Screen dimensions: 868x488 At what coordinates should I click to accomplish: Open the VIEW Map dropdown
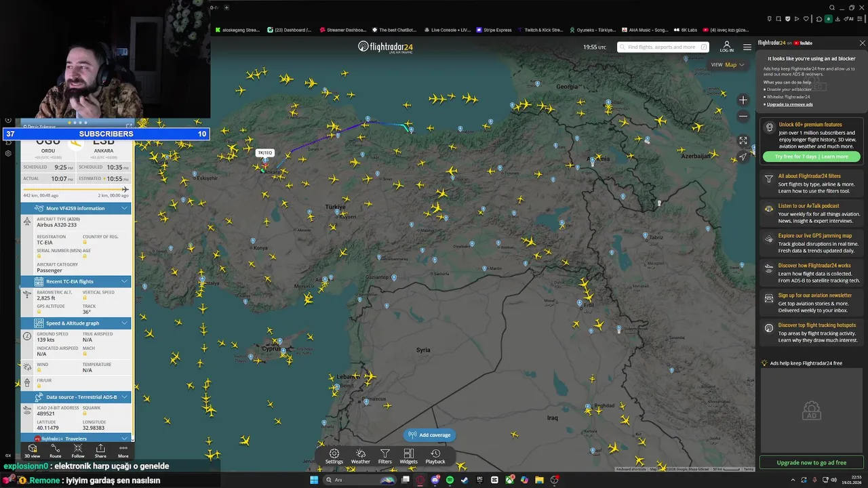[728, 64]
